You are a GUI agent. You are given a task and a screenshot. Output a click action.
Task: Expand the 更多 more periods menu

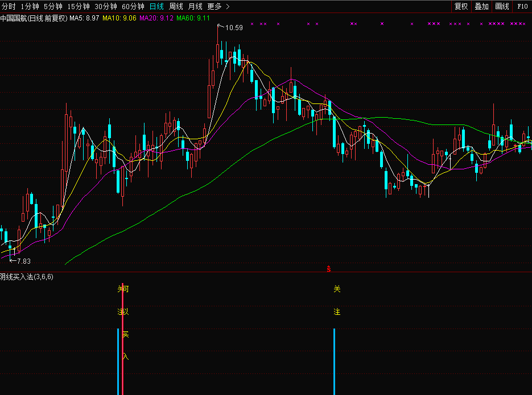[218, 7]
